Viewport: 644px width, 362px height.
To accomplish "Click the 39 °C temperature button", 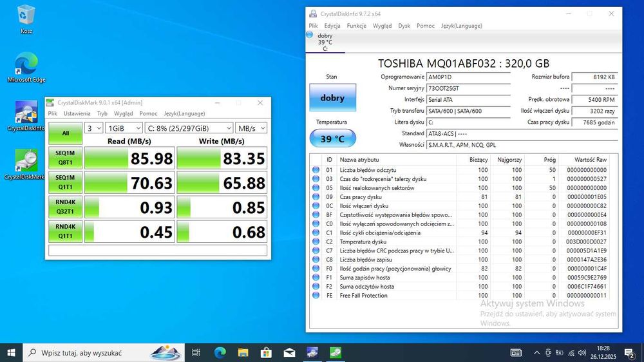I will point(333,138).
